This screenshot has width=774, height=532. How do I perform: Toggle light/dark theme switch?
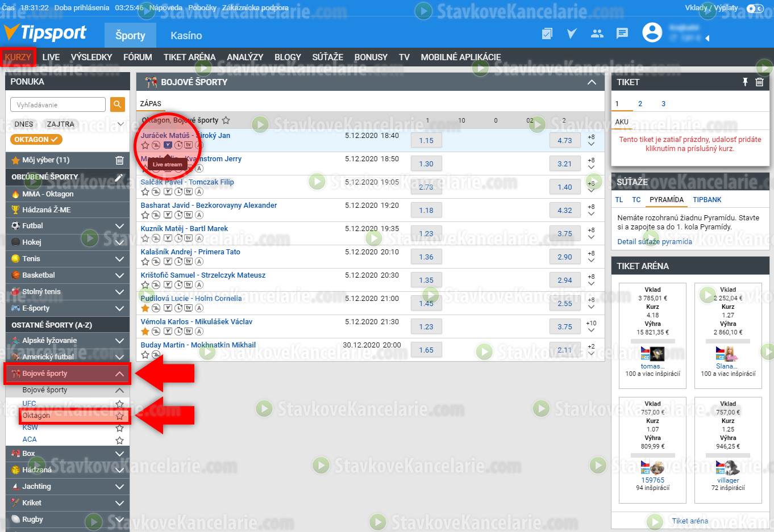click(x=755, y=8)
